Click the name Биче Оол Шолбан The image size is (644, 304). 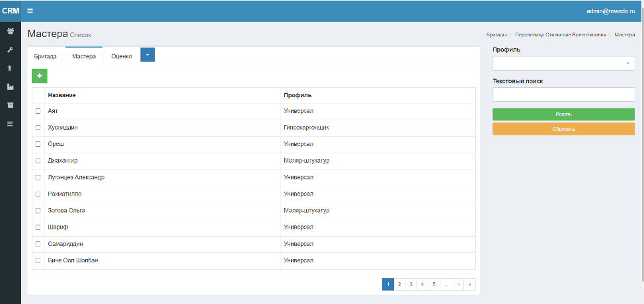pyautogui.click(x=73, y=260)
